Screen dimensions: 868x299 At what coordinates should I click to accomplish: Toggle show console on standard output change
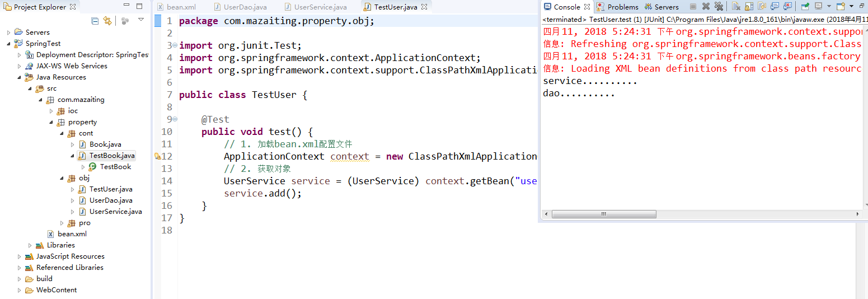775,6
